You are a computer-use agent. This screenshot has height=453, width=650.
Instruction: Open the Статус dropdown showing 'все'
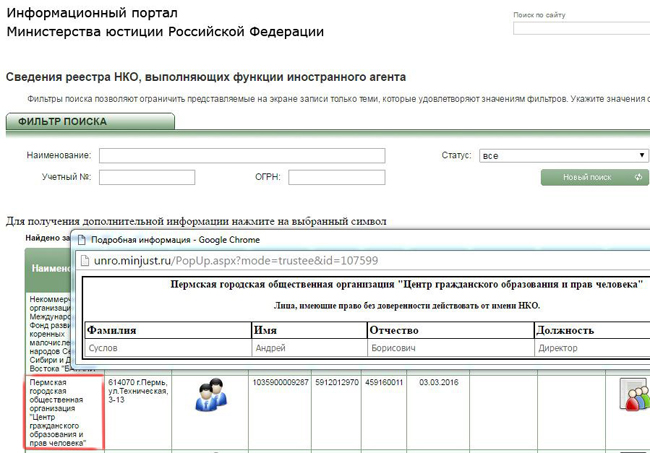click(562, 156)
